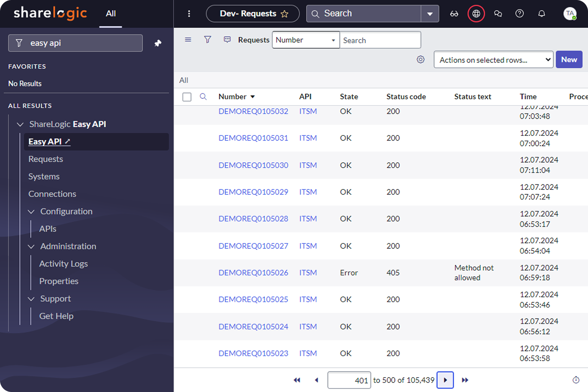Sort by Time column header
This screenshot has width=588, height=392.
528,97
